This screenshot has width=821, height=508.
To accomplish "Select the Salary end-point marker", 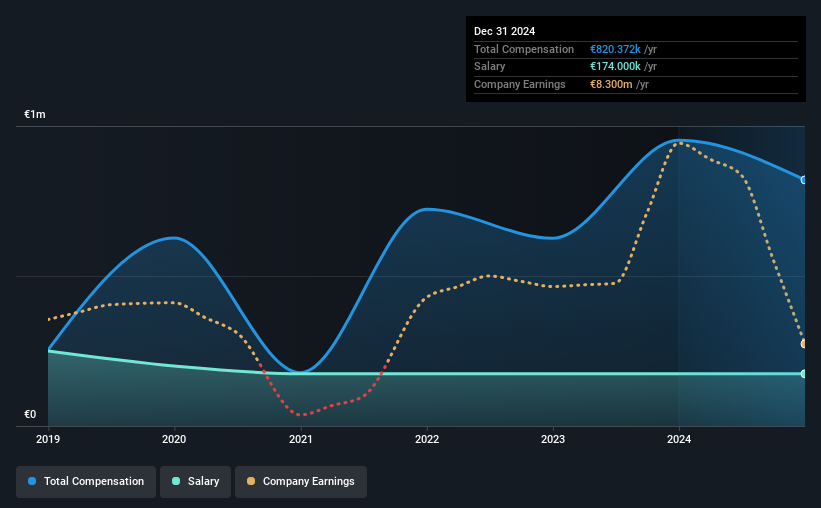I will [x=804, y=374].
